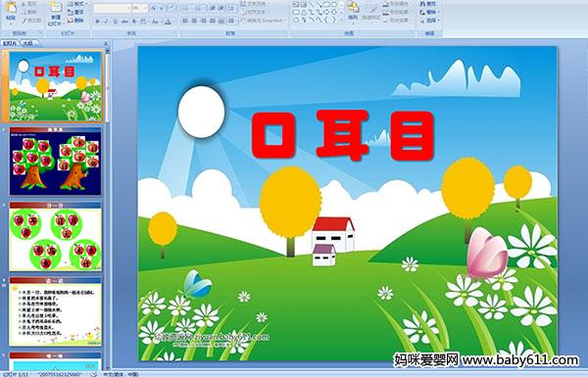Toggle Bold formatting

[x=97, y=22]
